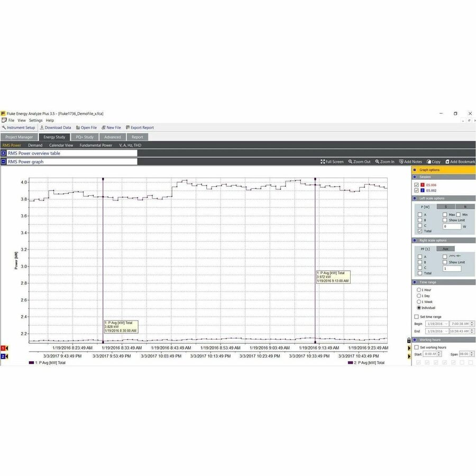Image resolution: width=476 pixels, height=476 pixels.
Task: Click the red ES.006 session color marker
Action: pos(422,184)
